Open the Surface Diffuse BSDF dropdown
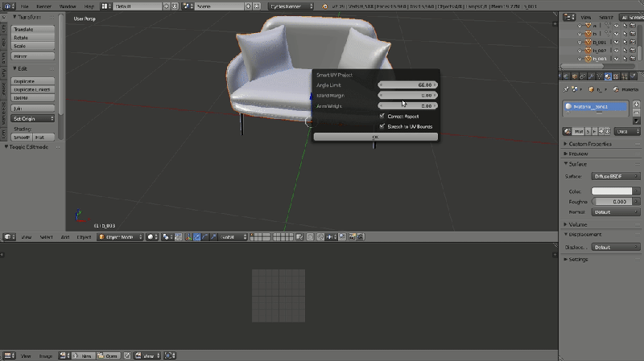Screen dimensions: 644x361 click(x=616, y=176)
